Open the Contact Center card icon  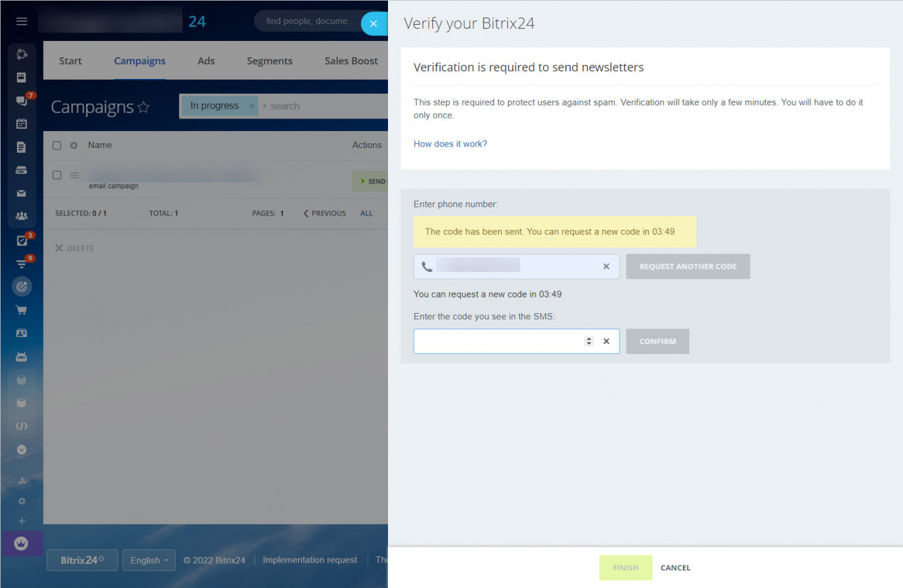[21, 333]
